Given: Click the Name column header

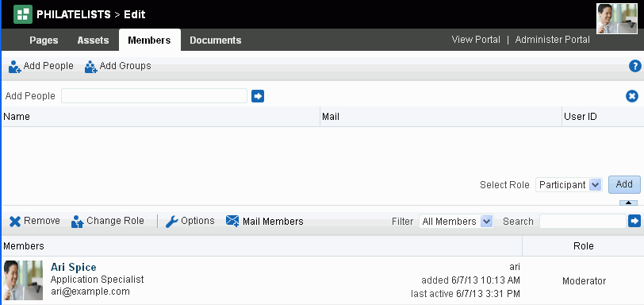Looking at the screenshot, I should pyautogui.click(x=160, y=117).
